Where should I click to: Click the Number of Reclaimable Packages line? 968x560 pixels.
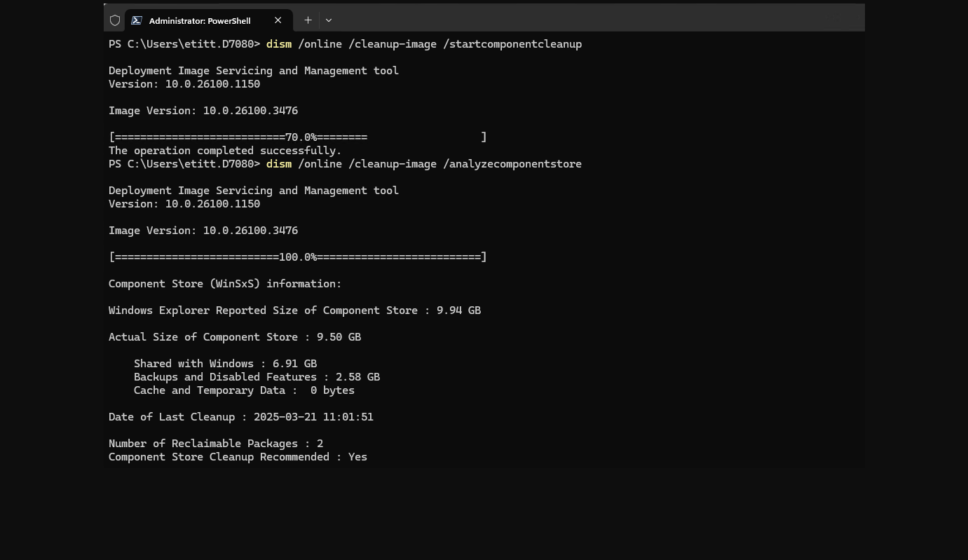click(216, 444)
